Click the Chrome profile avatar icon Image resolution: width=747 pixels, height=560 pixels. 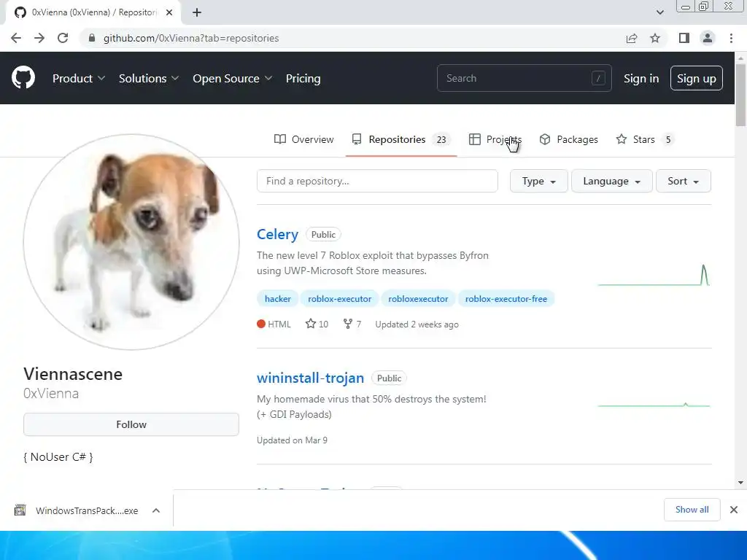(x=708, y=38)
